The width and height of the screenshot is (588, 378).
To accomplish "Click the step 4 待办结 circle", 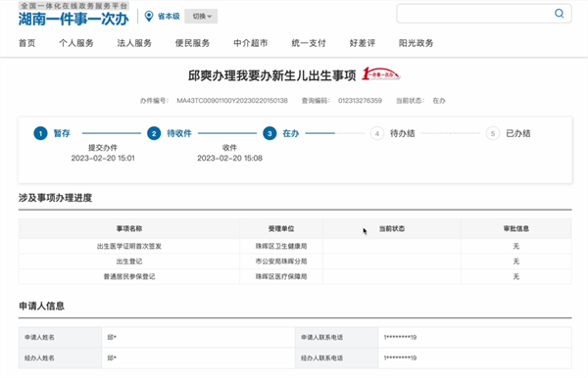I will [x=377, y=133].
